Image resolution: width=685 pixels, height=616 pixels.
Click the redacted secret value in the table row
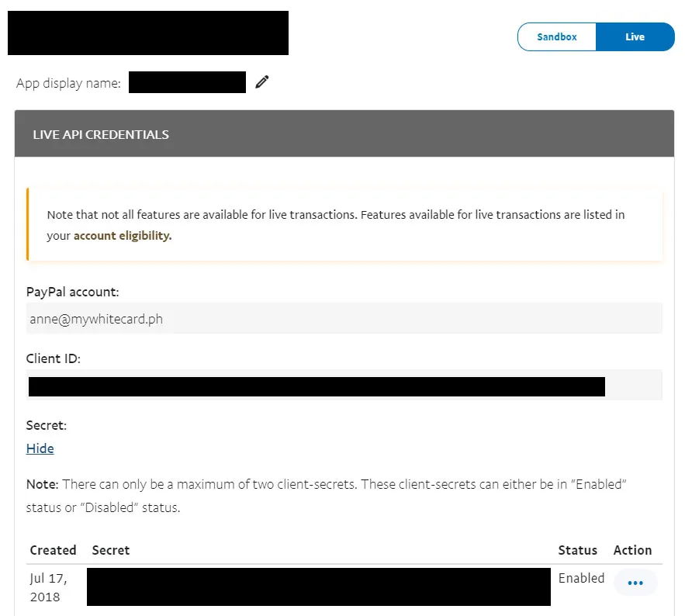318,587
